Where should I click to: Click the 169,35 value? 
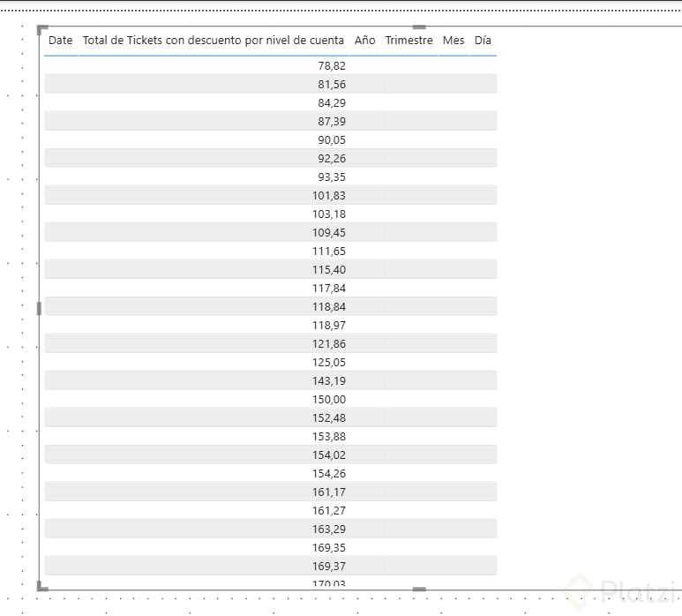(x=329, y=548)
